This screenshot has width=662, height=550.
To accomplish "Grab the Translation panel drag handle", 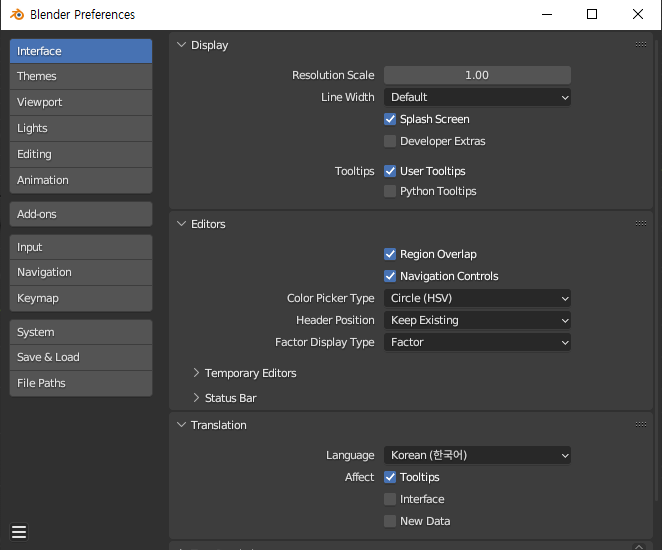I will pyautogui.click(x=640, y=425).
